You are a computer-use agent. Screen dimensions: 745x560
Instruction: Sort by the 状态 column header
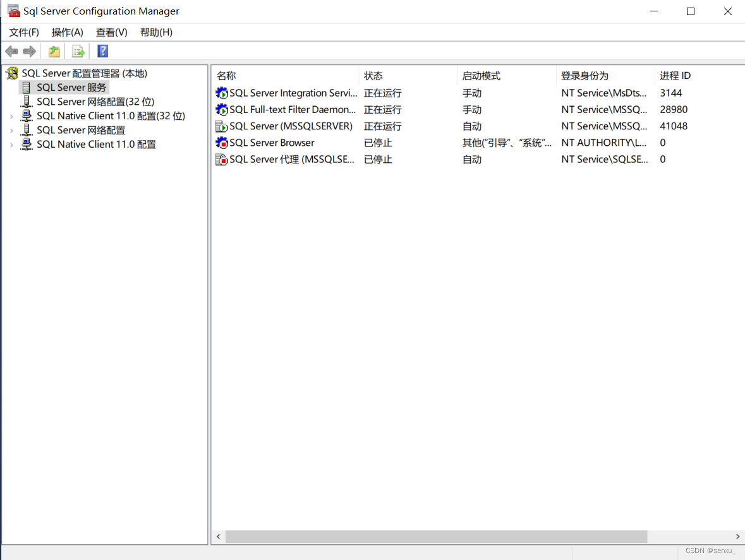click(x=408, y=76)
